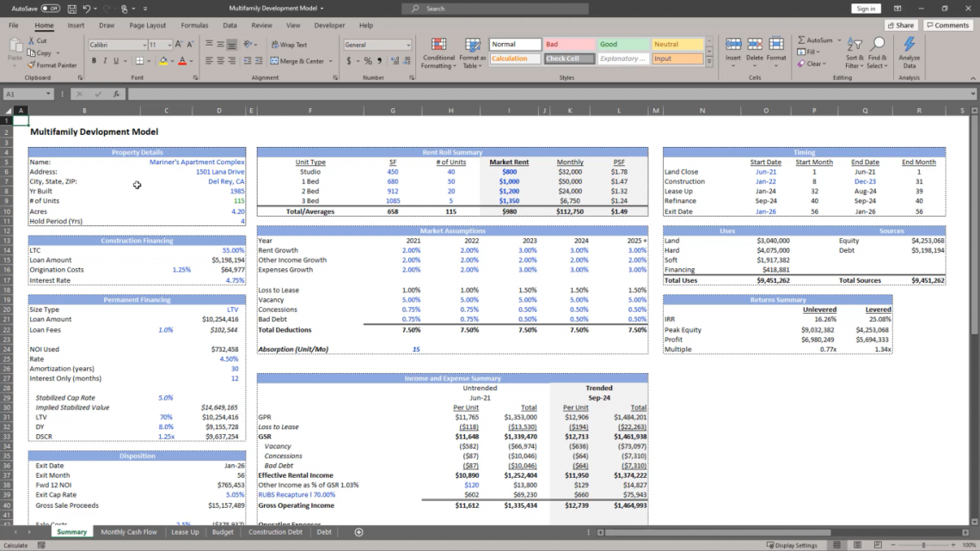Apply the Good cell style swatch
980x551 pixels.
[619, 45]
